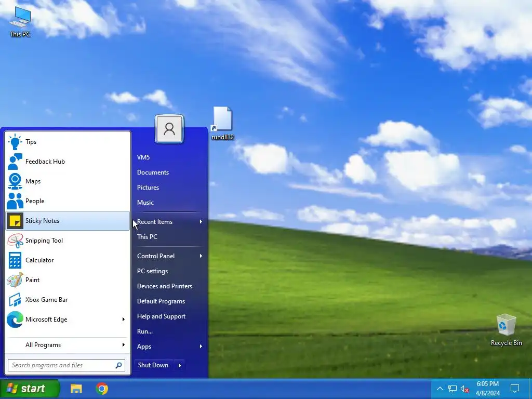Open Devices and Printers
This screenshot has height=399, width=532.
click(x=165, y=286)
